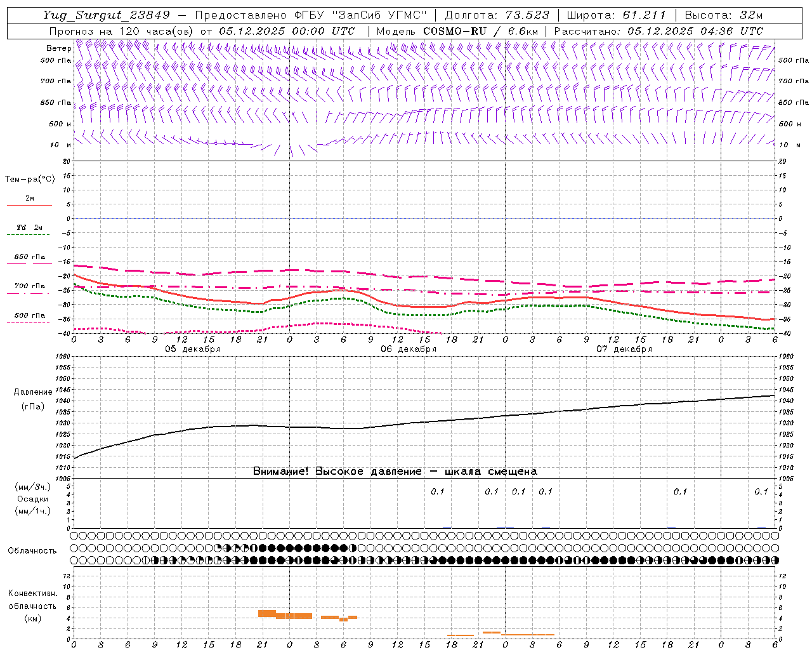This screenshot has height=650, width=812.
Task: Click the longitude value Долгота: 73.523
Action: click(497, 15)
